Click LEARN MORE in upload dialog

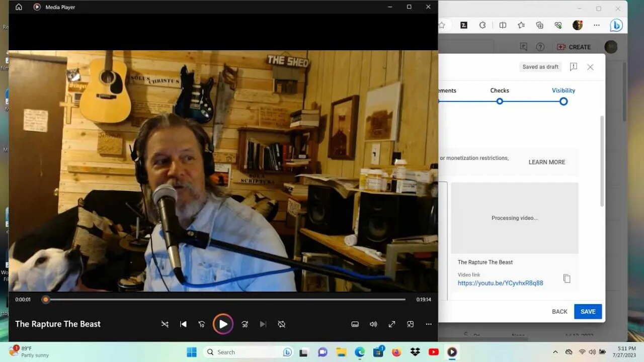click(x=547, y=162)
